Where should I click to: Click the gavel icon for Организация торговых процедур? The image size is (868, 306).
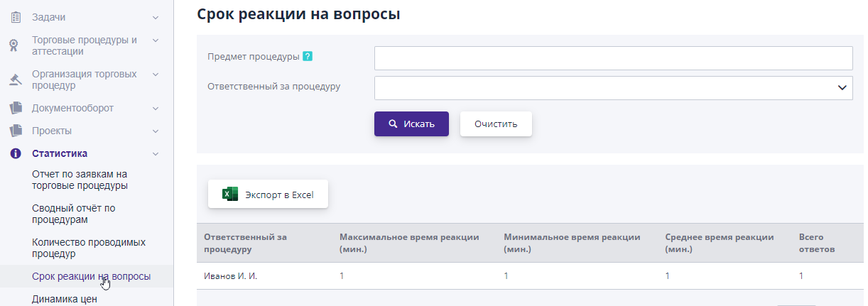tap(15, 80)
